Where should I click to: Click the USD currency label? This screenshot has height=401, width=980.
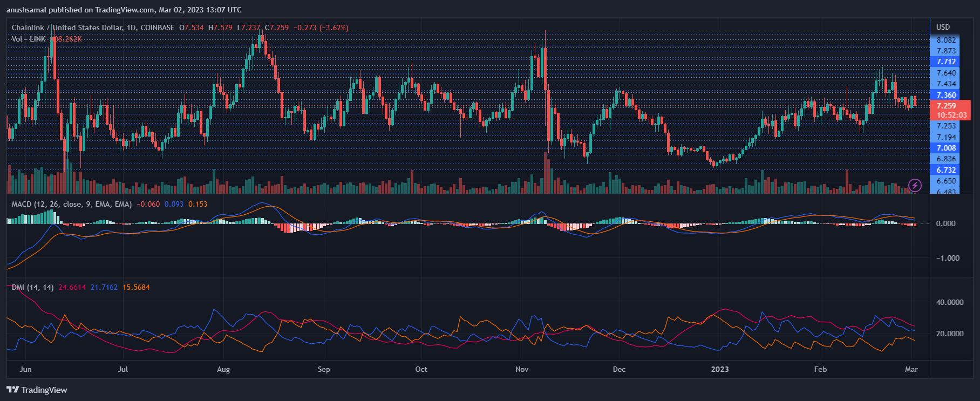click(943, 27)
